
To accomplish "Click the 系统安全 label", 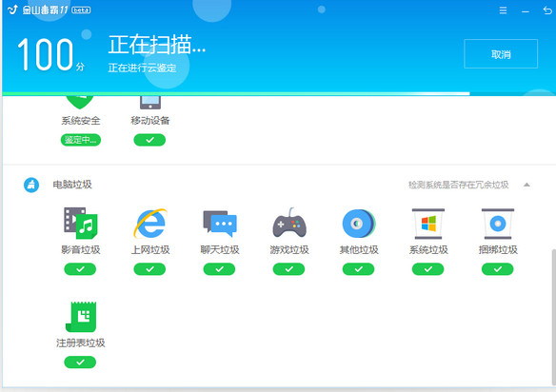I will pyautogui.click(x=81, y=121).
